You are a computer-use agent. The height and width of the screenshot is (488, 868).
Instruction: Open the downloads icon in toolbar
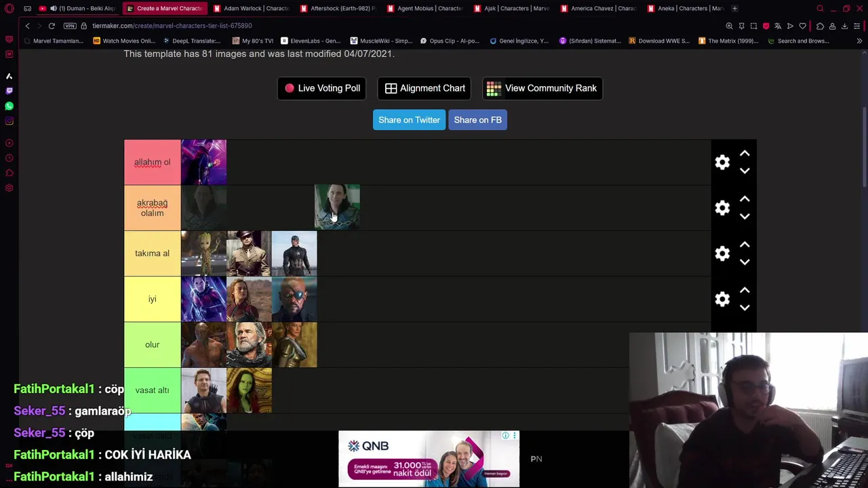pyautogui.click(x=844, y=26)
